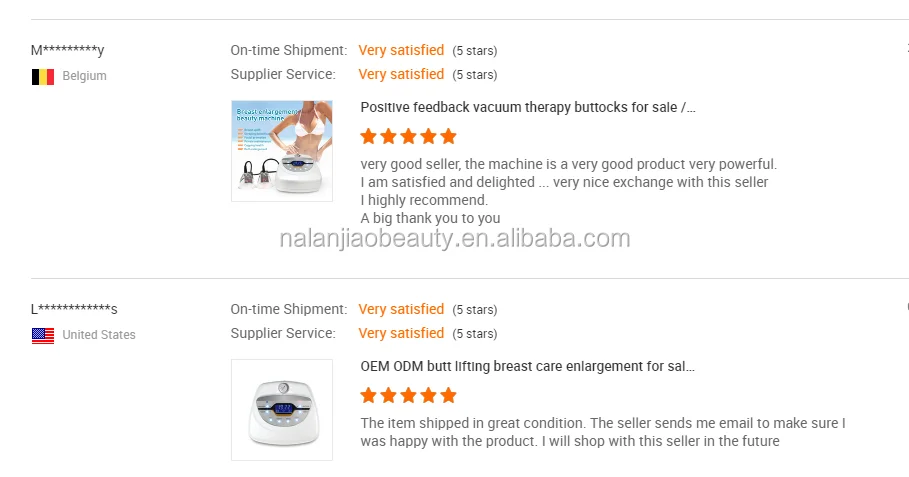Click the United States country label
Image resolution: width=909 pixels, height=477 pixels.
[99, 335]
